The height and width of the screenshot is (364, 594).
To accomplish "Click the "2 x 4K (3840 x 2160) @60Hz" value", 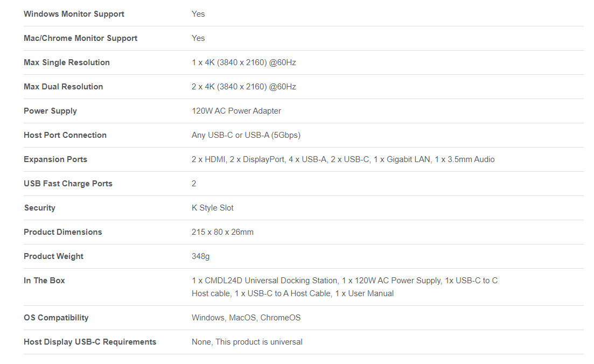I will pos(243,87).
